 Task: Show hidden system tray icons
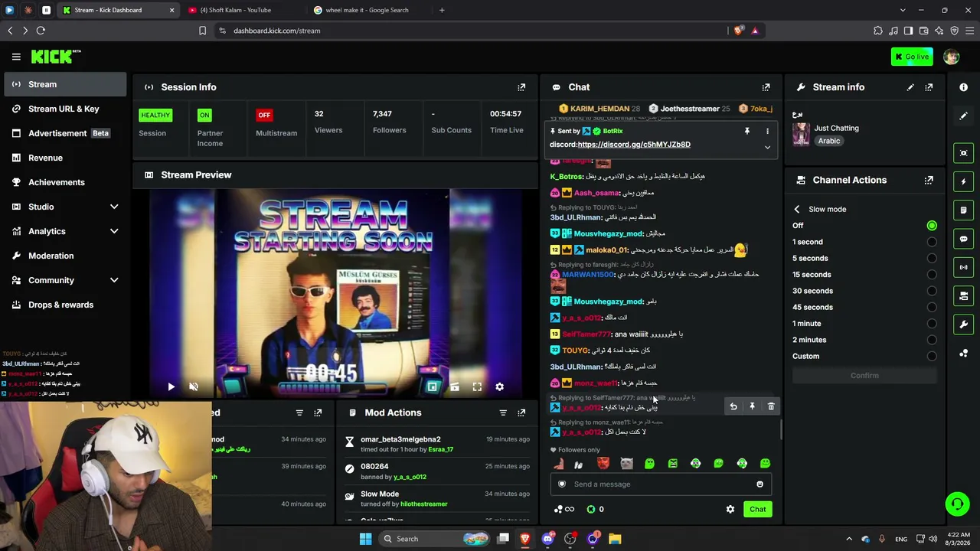pyautogui.click(x=848, y=539)
